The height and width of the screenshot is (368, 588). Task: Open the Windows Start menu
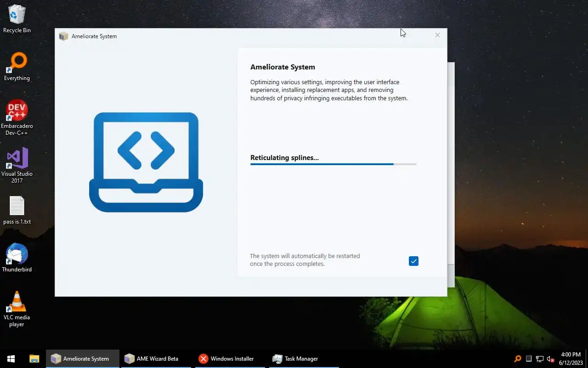pos(11,359)
